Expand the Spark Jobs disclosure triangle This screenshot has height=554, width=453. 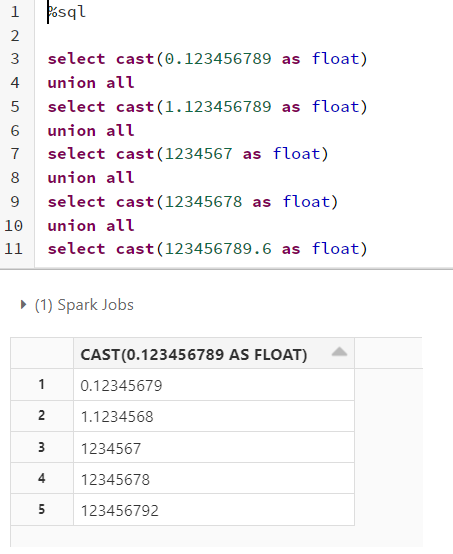pyautogui.click(x=23, y=305)
